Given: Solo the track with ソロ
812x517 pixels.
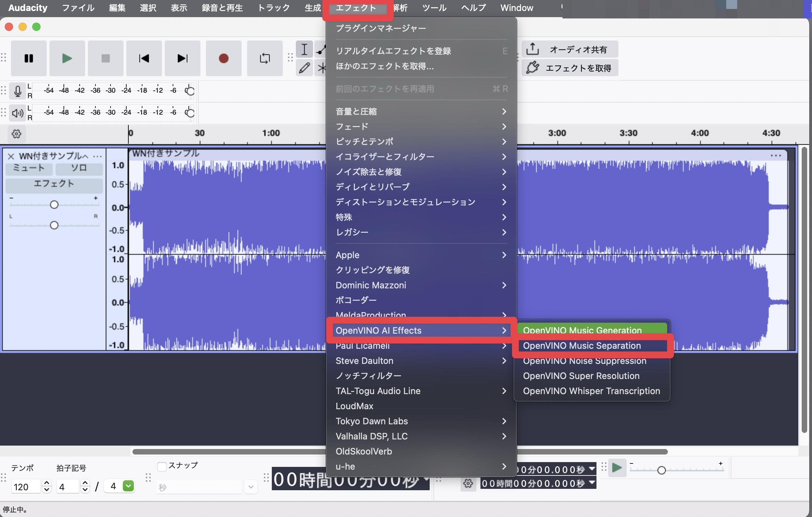Looking at the screenshot, I should coord(79,168).
